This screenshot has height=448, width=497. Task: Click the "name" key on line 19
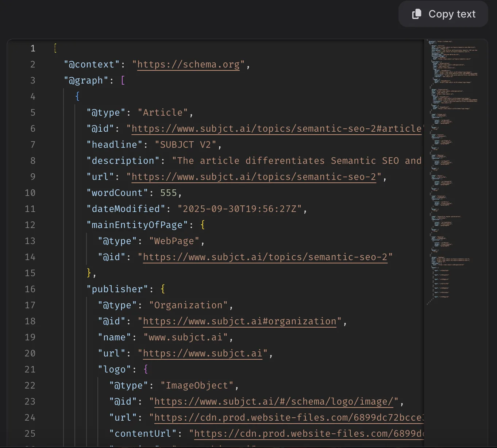pyautogui.click(x=115, y=337)
